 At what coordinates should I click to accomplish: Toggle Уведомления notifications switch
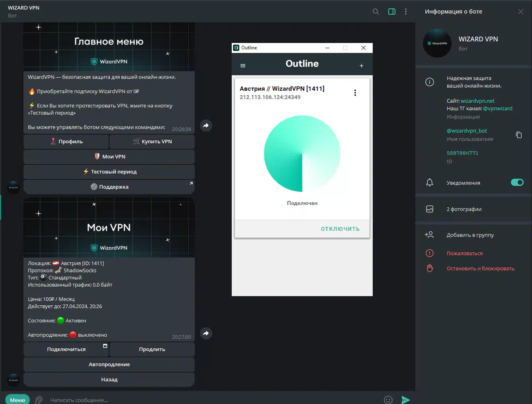(x=517, y=182)
